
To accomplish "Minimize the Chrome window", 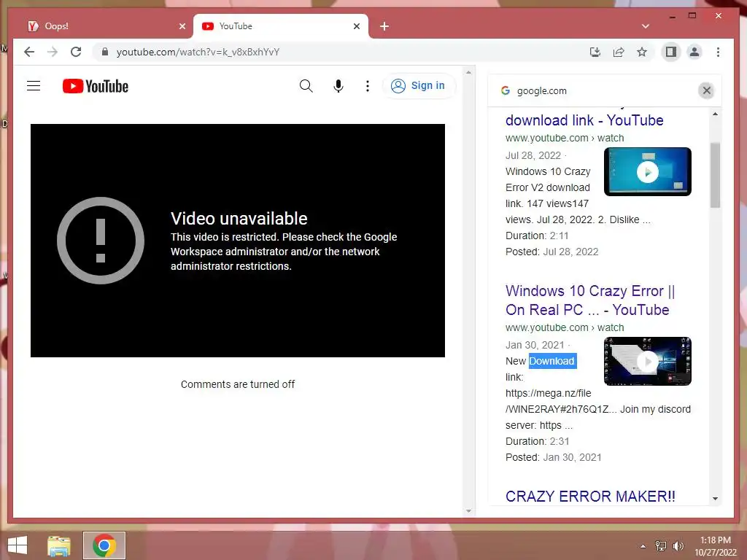I will 672,16.
